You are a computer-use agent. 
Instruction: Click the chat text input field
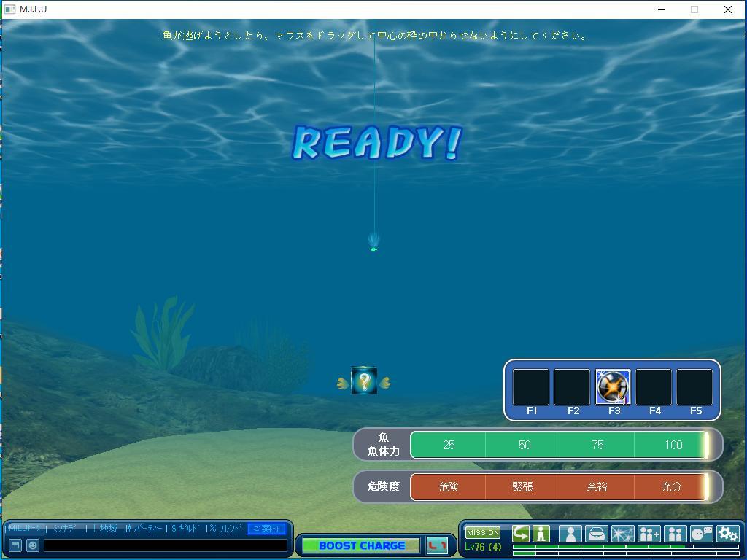tap(166, 545)
